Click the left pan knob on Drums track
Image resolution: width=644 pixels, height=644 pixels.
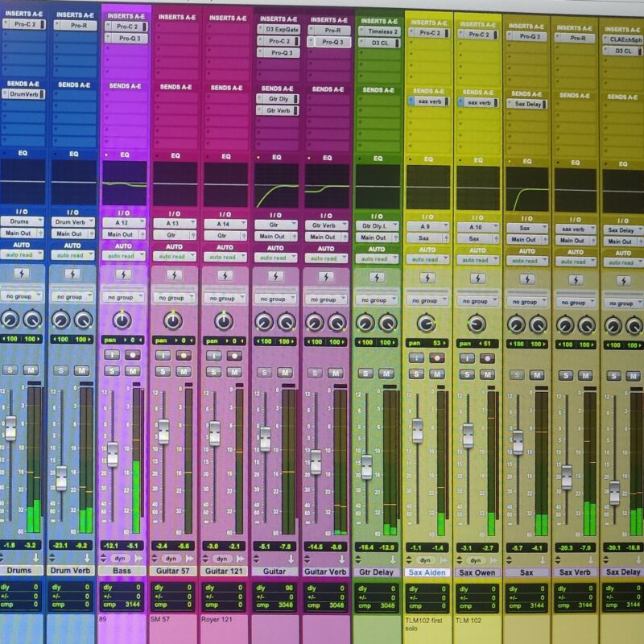coord(10,319)
